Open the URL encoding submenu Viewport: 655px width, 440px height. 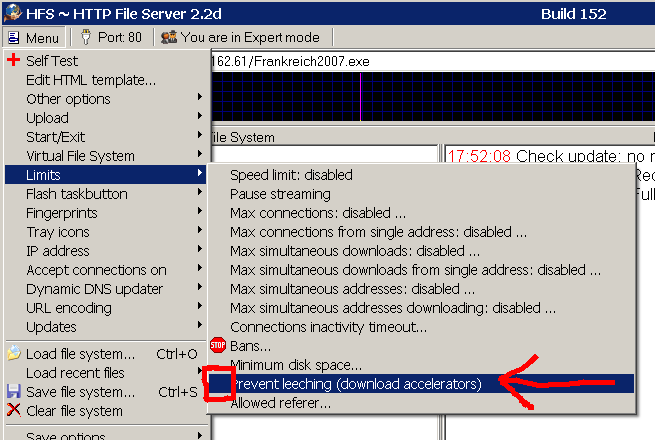click(x=105, y=308)
